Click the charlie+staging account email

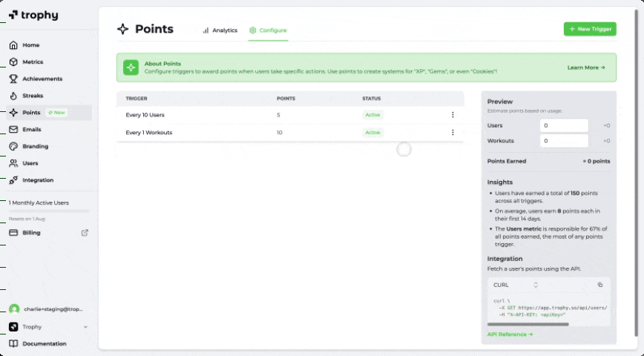(53, 309)
